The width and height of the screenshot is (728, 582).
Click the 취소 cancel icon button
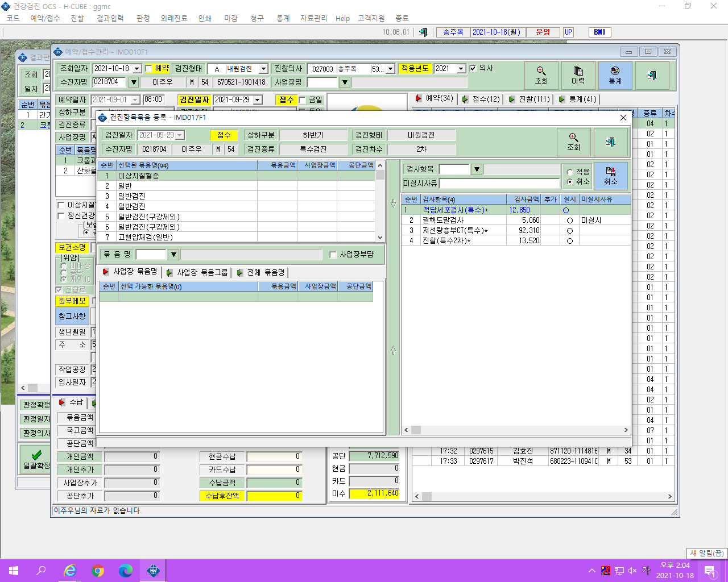click(x=611, y=176)
